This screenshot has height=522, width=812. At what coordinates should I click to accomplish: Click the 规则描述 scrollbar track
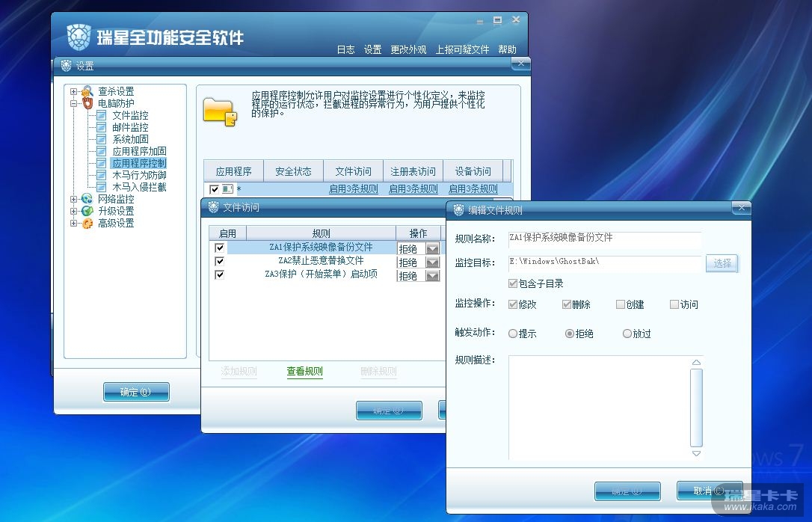[697, 408]
